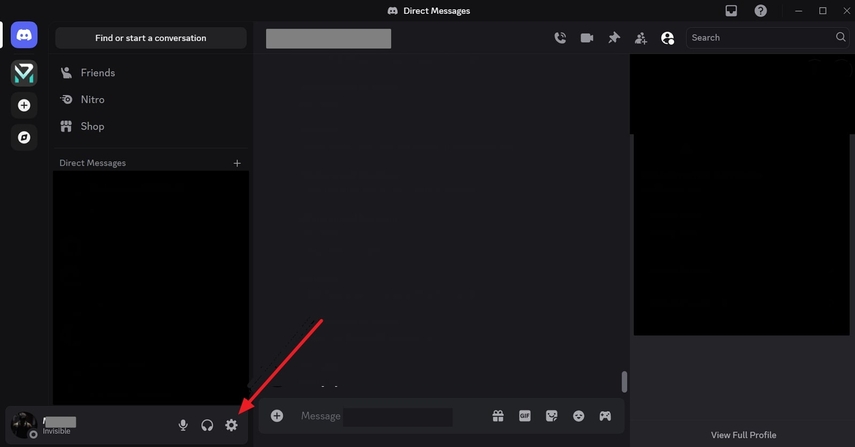This screenshot has height=447, width=855.
Task: Open the sticker picker
Action: pyautogui.click(x=552, y=416)
